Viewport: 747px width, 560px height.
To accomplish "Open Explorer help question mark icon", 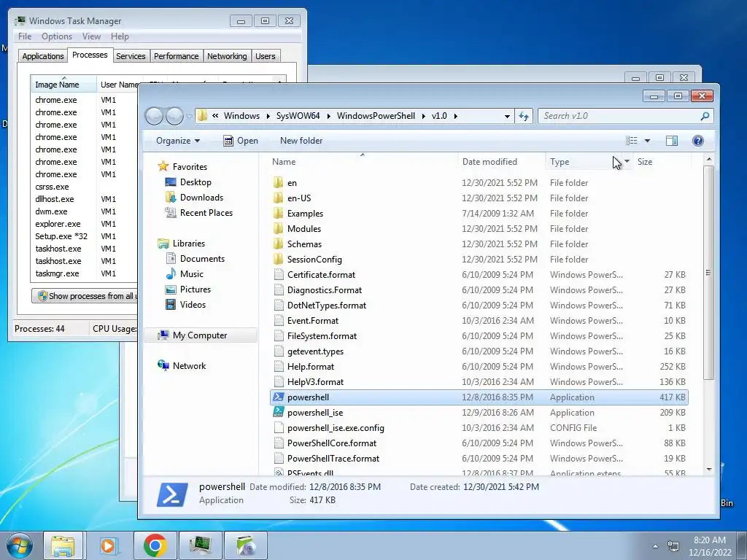I will point(698,141).
